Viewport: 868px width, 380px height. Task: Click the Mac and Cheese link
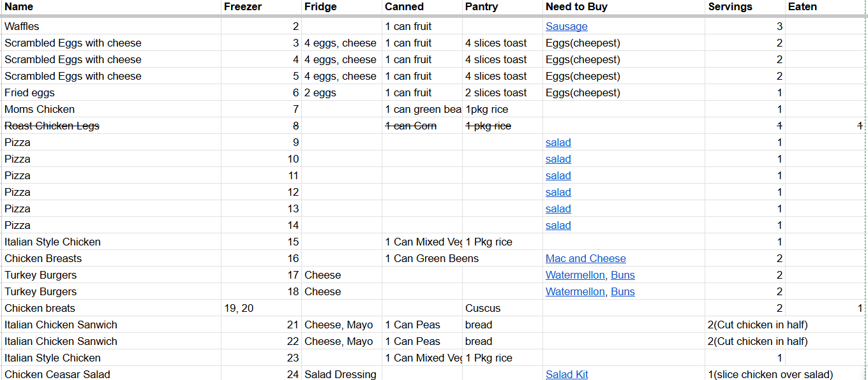pos(585,258)
